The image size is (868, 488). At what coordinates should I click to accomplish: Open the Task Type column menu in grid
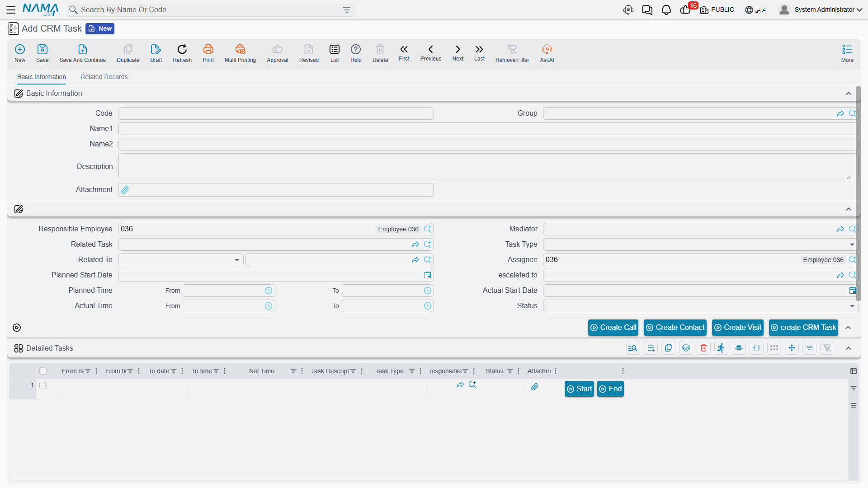pos(420,371)
